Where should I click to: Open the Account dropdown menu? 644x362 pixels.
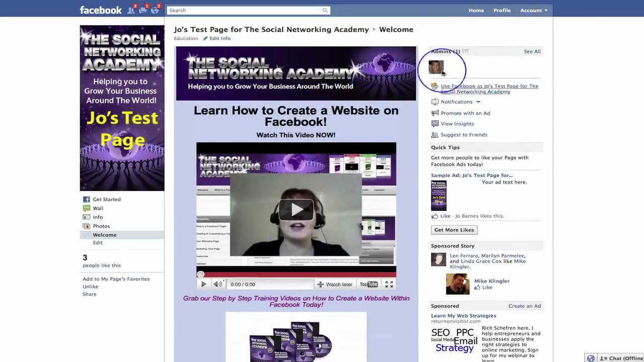click(x=534, y=10)
